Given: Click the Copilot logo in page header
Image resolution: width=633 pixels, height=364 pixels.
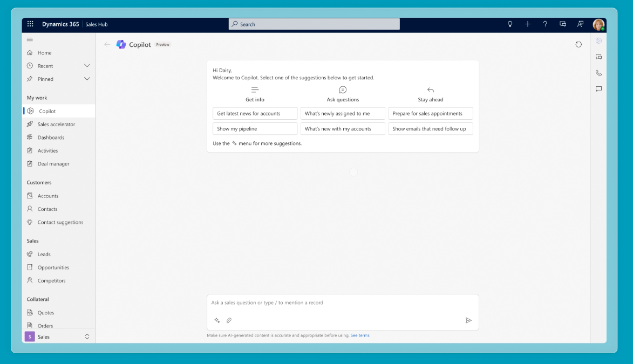Looking at the screenshot, I should [121, 44].
